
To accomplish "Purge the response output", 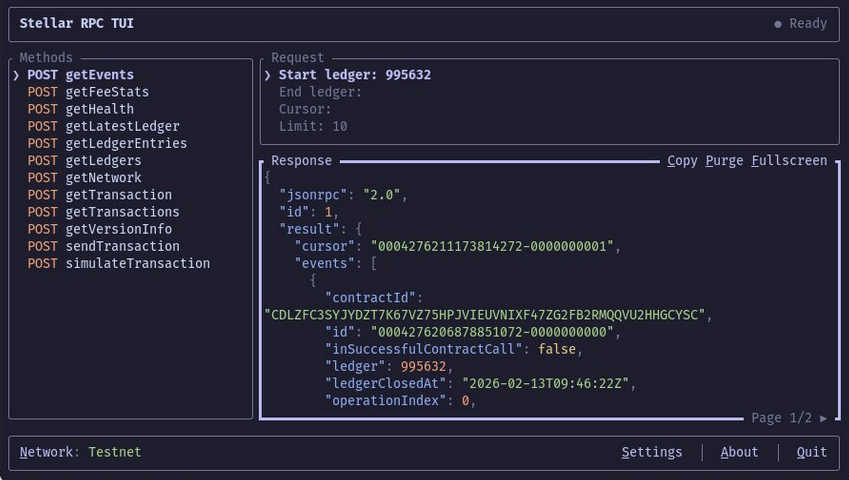I will pos(724,161).
